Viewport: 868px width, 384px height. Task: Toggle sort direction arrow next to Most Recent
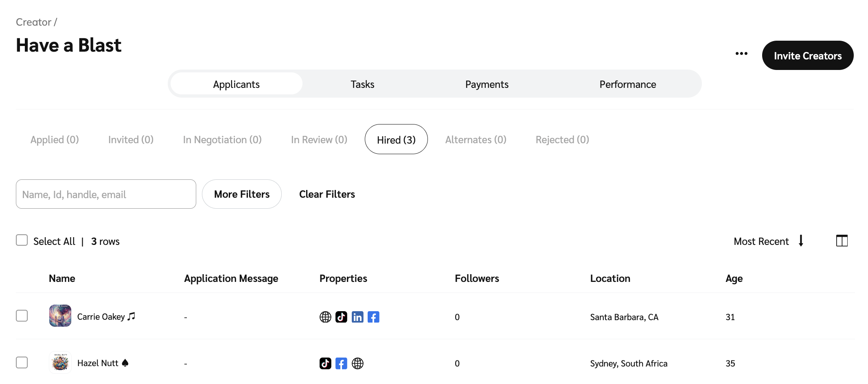pos(801,241)
